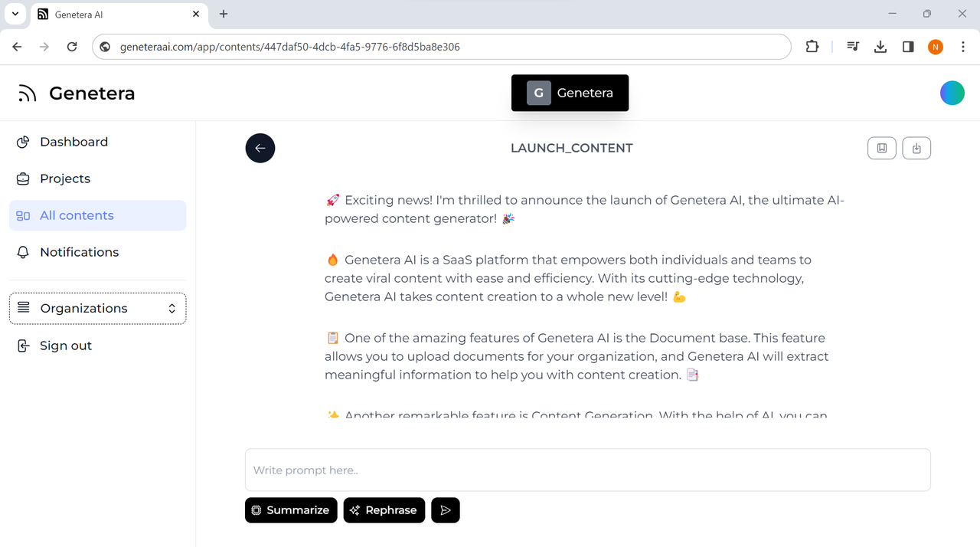The width and height of the screenshot is (980, 547).
Task: Open Chrome downloads icon
Action: (880, 47)
